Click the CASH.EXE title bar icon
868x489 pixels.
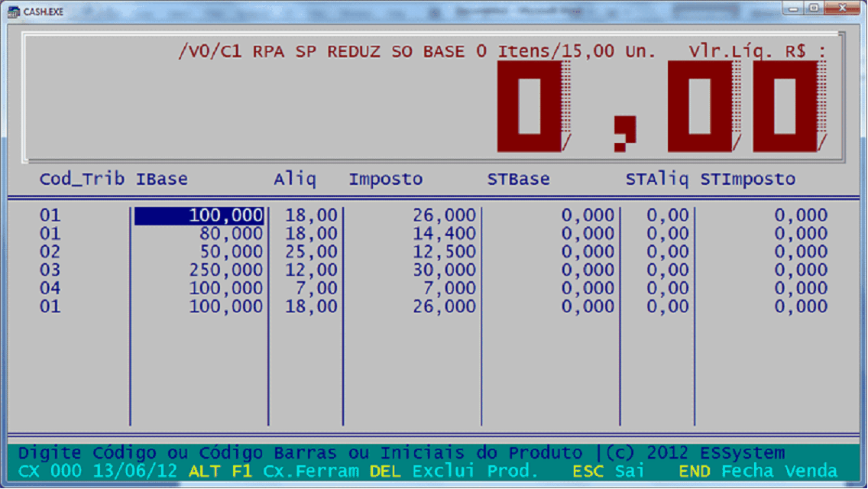tap(14, 11)
